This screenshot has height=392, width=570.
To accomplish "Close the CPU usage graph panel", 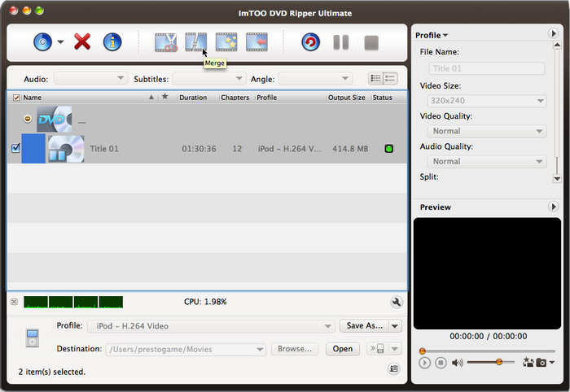I will pyautogui.click(x=14, y=302).
